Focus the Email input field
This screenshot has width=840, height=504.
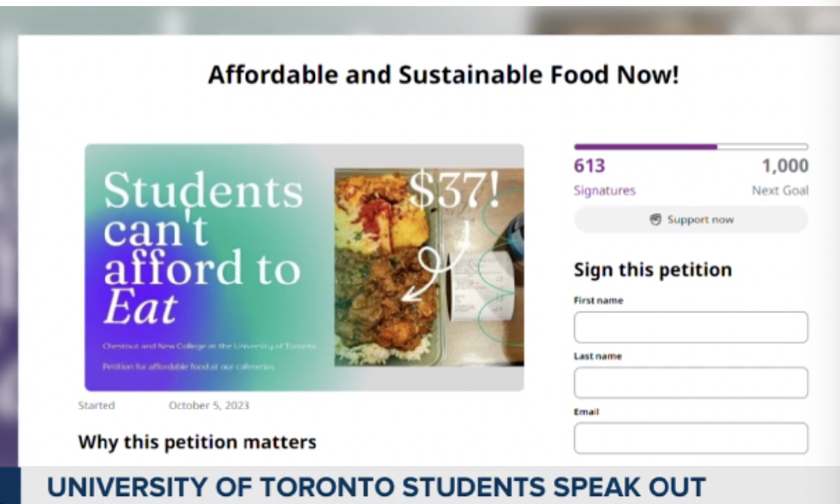pyautogui.click(x=691, y=438)
